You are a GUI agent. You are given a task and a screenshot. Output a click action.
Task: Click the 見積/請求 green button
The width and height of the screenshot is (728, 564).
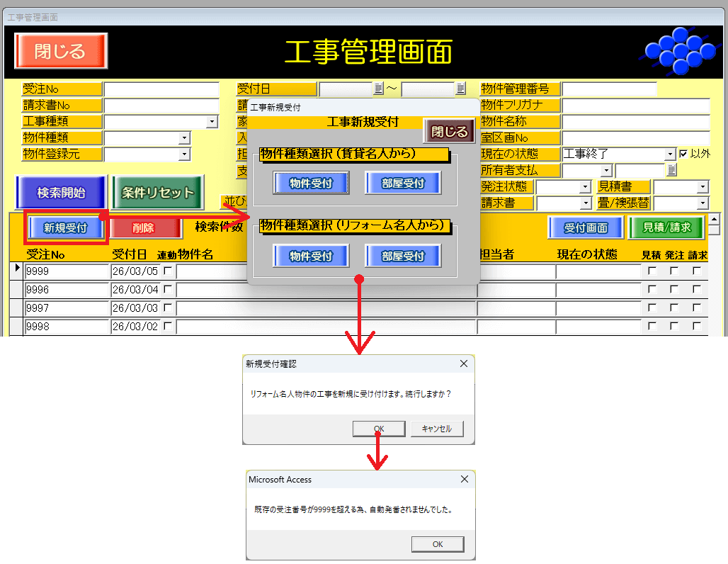pos(665,227)
